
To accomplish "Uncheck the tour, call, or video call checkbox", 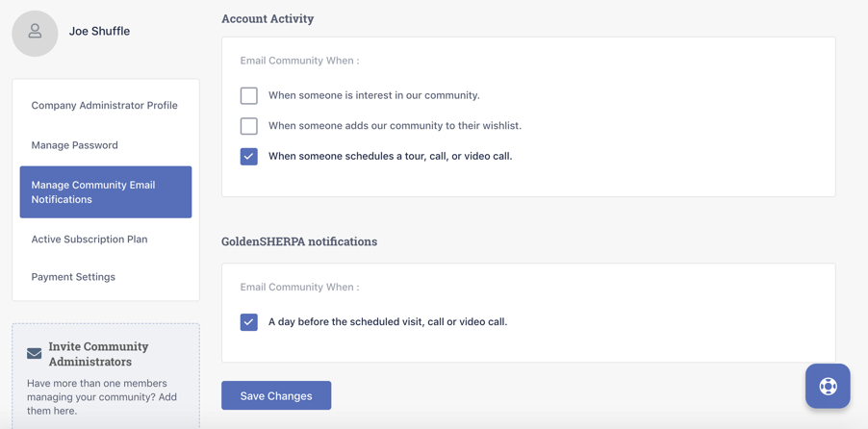I will point(249,156).
